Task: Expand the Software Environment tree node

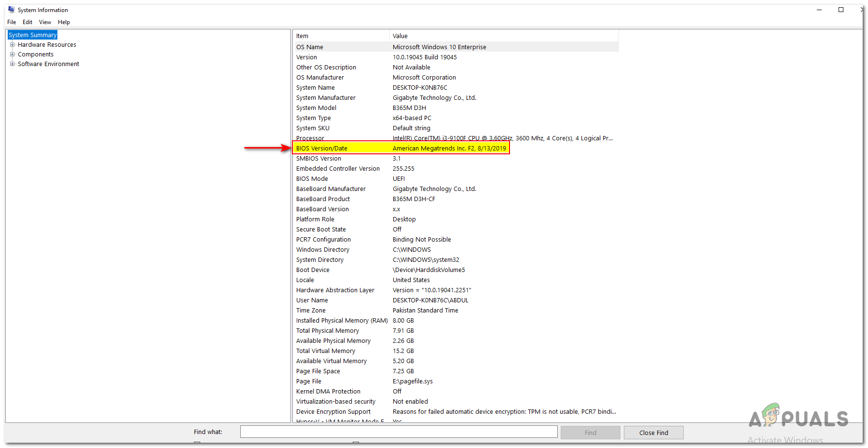Action: point(12,64)
